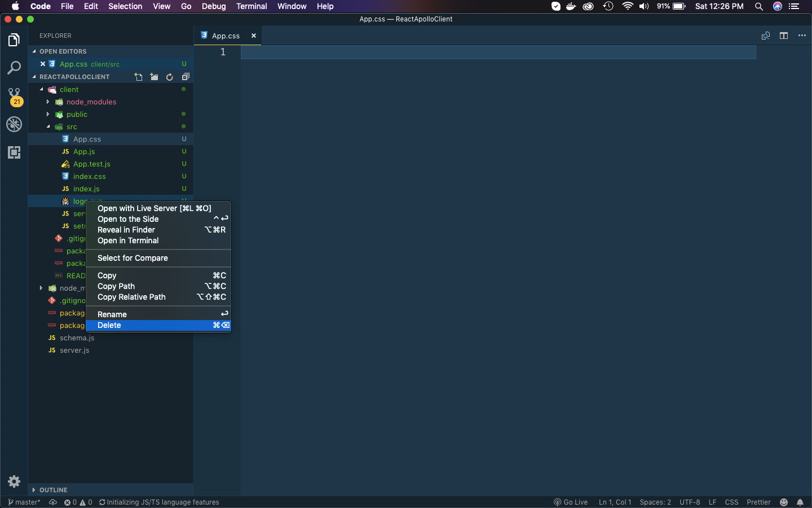Image resolution: width=812 pixels, height=508 pixels.
Task: Select Open to the Side
Action: pos(158,219)
